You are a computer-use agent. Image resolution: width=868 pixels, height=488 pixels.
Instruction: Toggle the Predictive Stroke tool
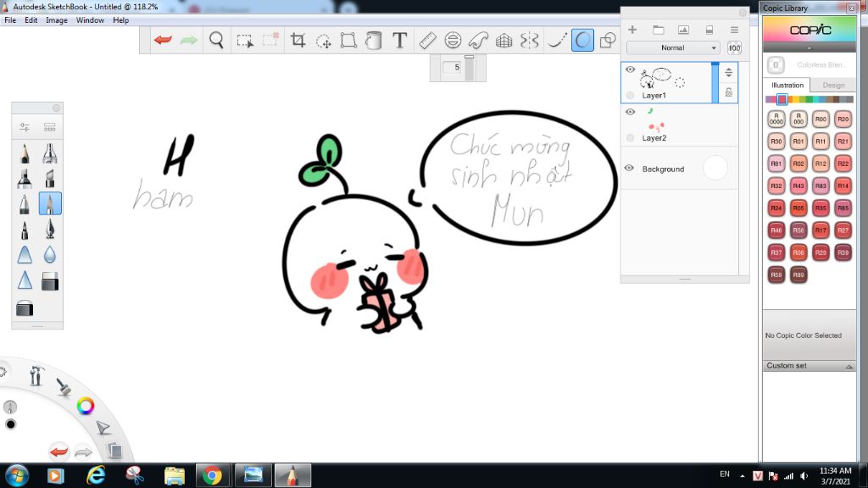click(x=582, y=41)
